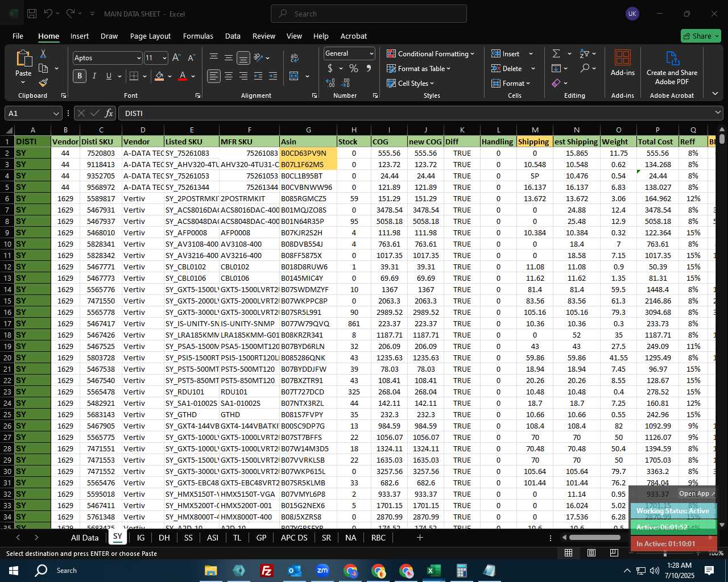Screen dimensions: 728x582
Task: Open the Font size dropdown
Action: tap(164, 58)
